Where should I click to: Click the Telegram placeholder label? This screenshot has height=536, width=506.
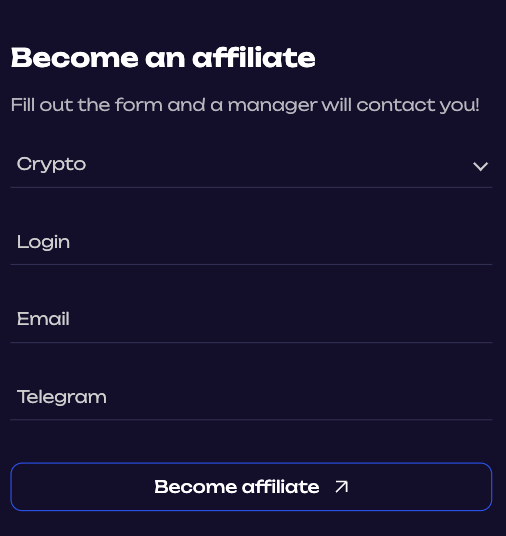click(62, 397)
